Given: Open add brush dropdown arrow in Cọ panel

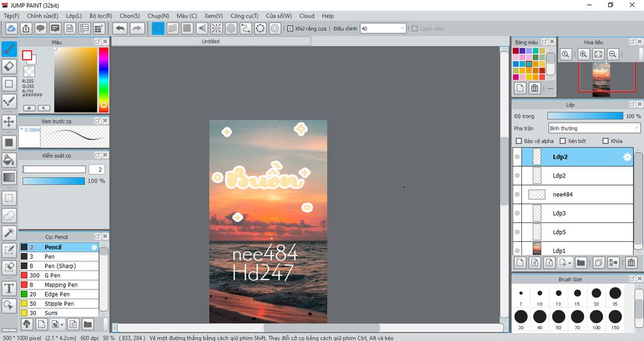Looking at the screenshot, I should point(62,325).
